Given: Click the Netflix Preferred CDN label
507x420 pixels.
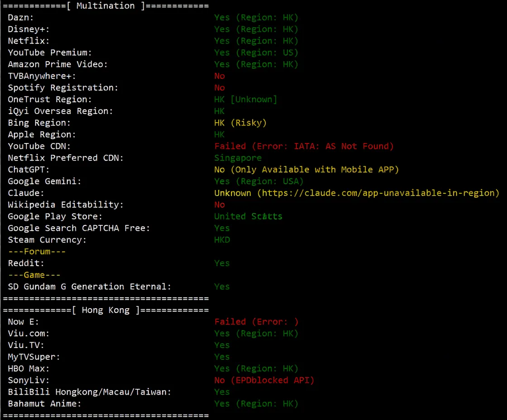Looking at the screenshot, I should [x=66, y=158].
